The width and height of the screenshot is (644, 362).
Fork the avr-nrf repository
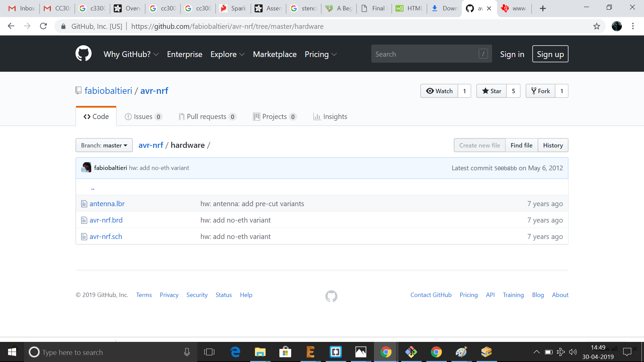[x=540, y=91]
